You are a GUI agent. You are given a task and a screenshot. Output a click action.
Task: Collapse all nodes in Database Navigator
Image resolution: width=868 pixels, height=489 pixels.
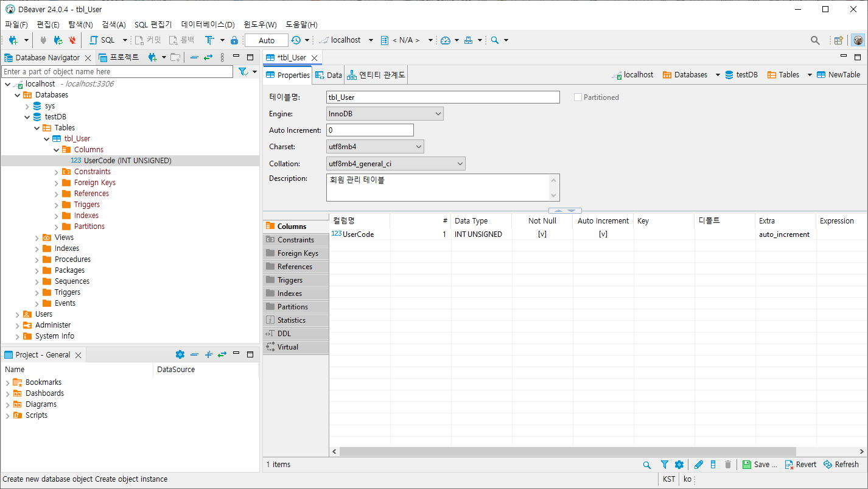[194, 57]
